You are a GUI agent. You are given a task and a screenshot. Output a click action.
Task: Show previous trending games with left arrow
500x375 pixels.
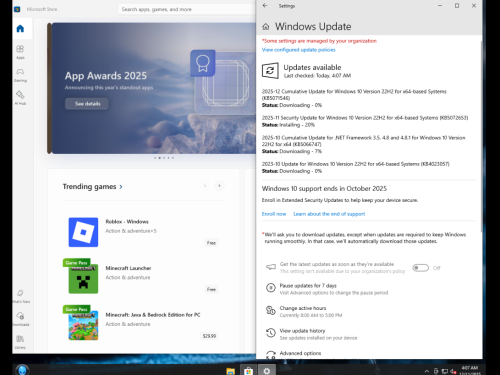pyautogui.click(x=205, y=186)
